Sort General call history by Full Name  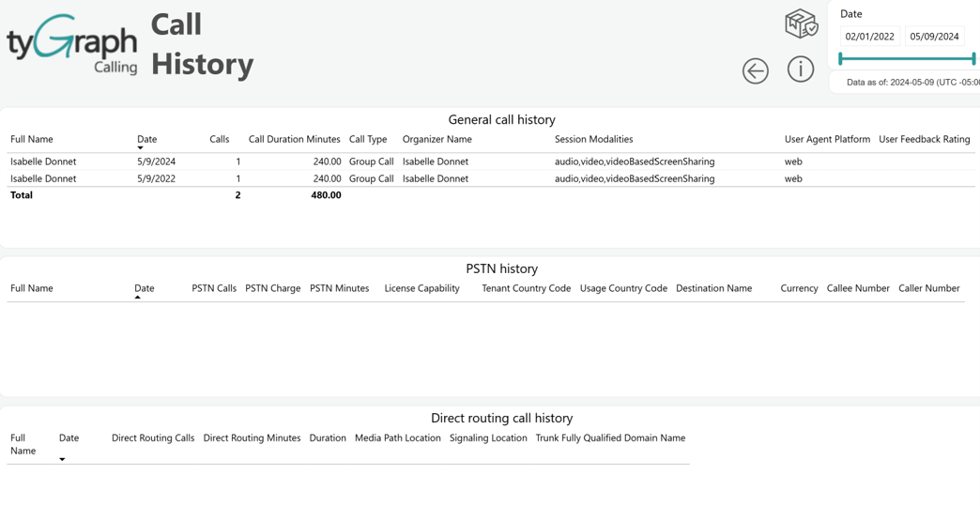click(x=32, y=139)
